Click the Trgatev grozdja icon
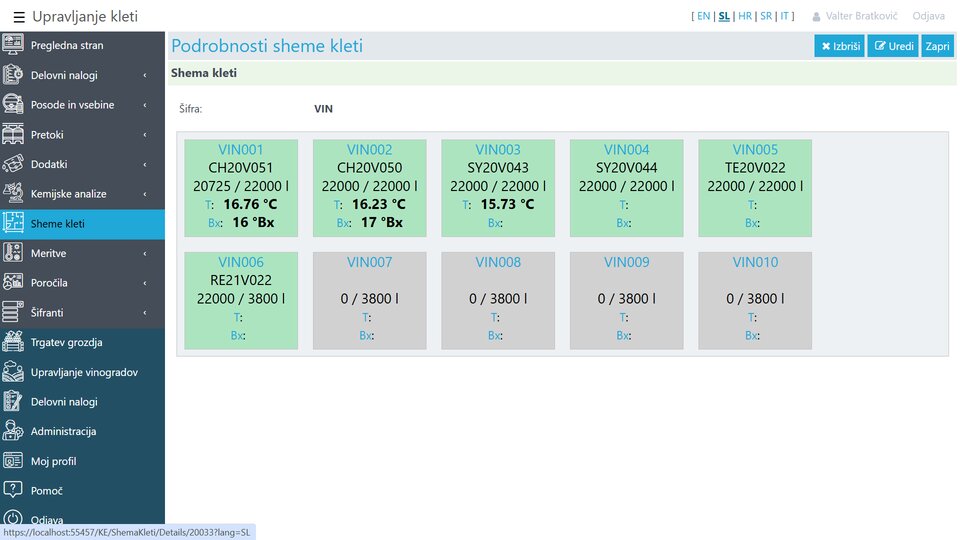Screen dimensions: 960x540 [13, 342]
